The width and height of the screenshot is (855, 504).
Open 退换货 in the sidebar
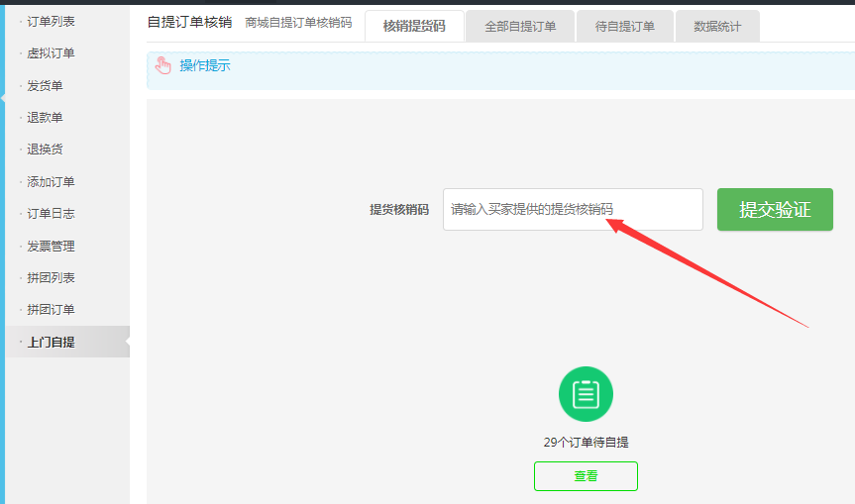click(x=45, y=150)
